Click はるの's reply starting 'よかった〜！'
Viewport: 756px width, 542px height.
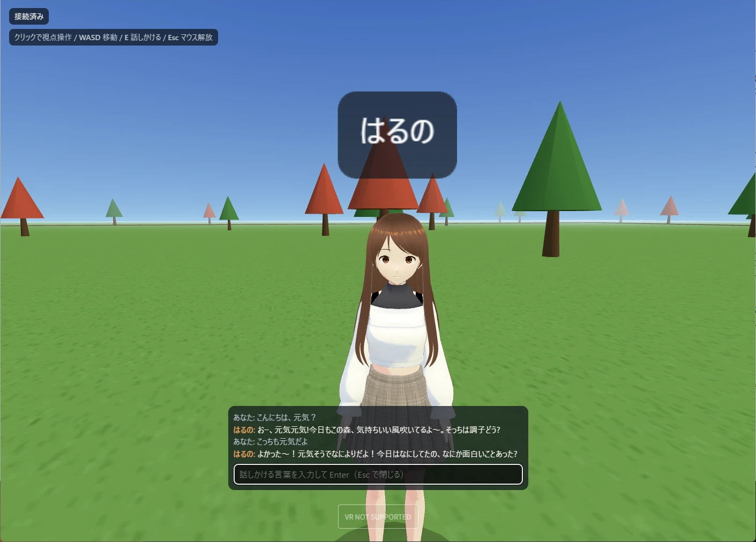click(x=375, y=454)
